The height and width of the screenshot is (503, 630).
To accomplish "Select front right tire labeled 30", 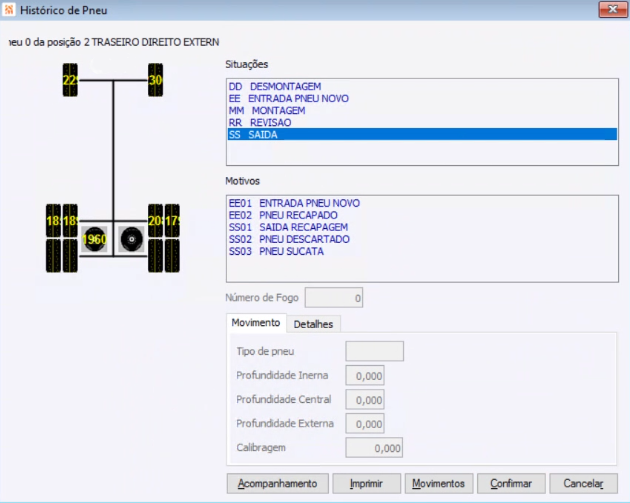I will coord(155,80).
